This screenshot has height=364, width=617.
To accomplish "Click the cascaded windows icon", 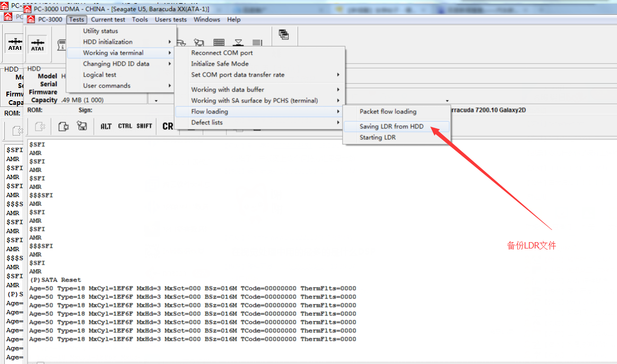I will [284, 34].
